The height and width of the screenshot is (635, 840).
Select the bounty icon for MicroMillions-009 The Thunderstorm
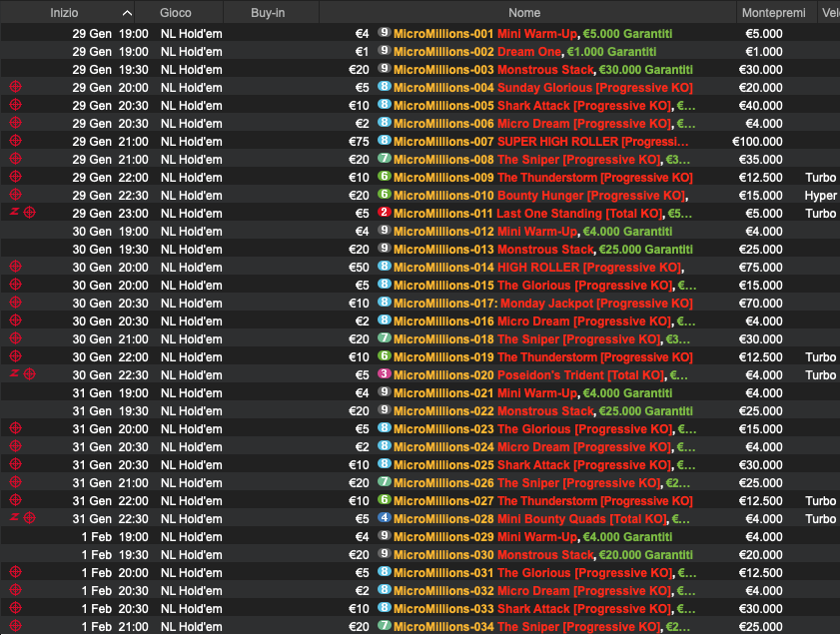16,177
